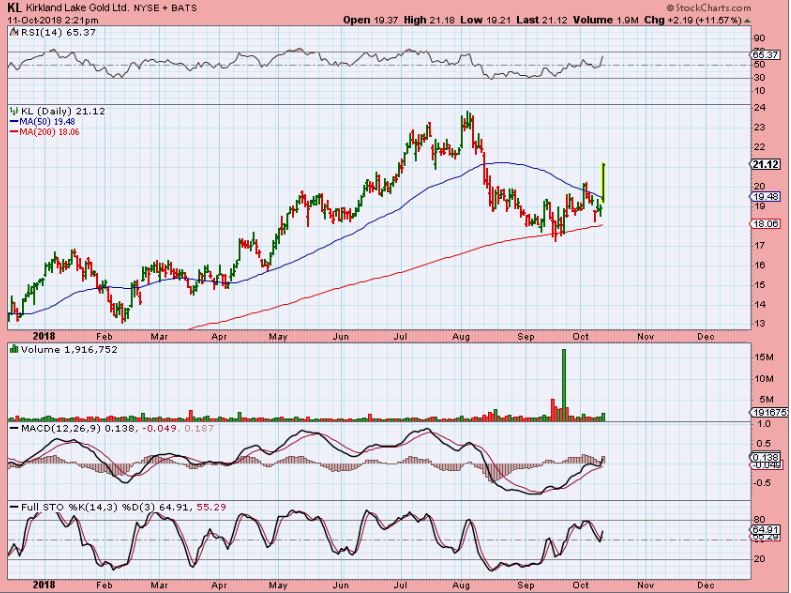Screen dimensions: 791x593
Task: Click the bottom-most 2018 label below the stochastic panel
Action: [x=44, y=585]
